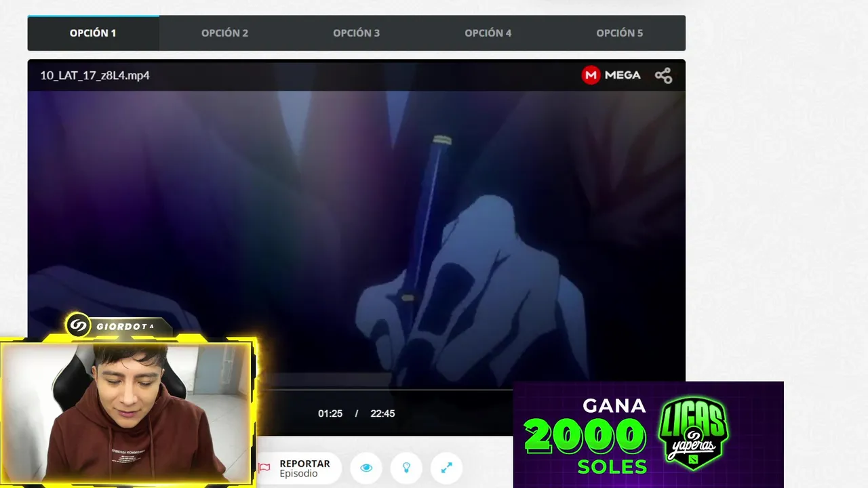Click the video progress bar
868x488 pixels.
tap(384, 390)
